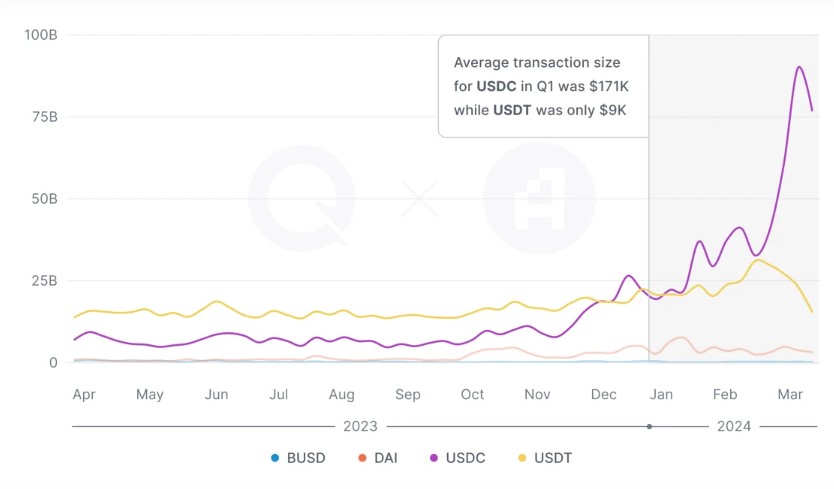The image size is (834, 489).
Task: Click the Oct month on the x-axis
Action: coord(472,395)
